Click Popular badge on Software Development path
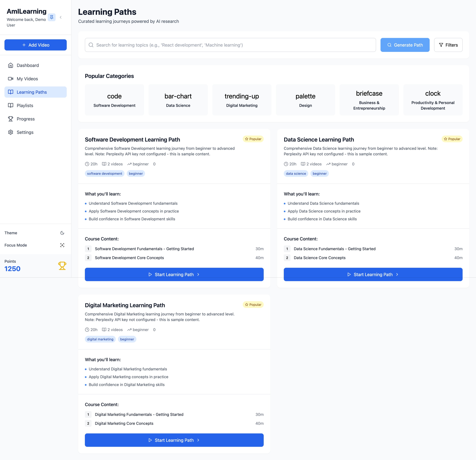This screenshot has width=476, height=460. pos(253,139)
